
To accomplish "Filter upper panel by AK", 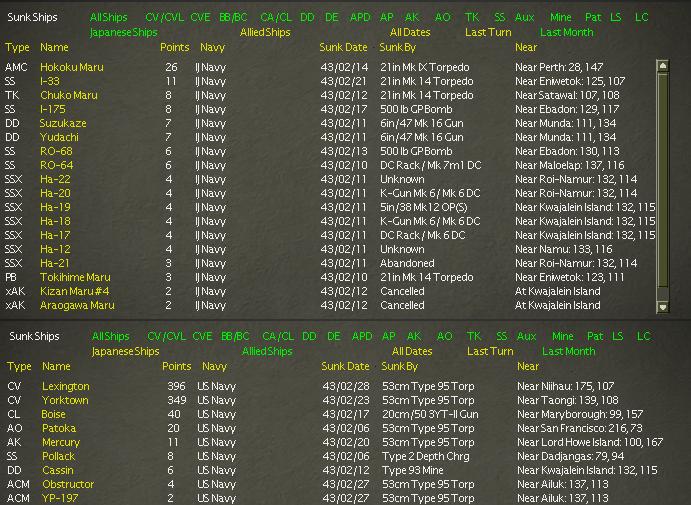I will 412,17.
